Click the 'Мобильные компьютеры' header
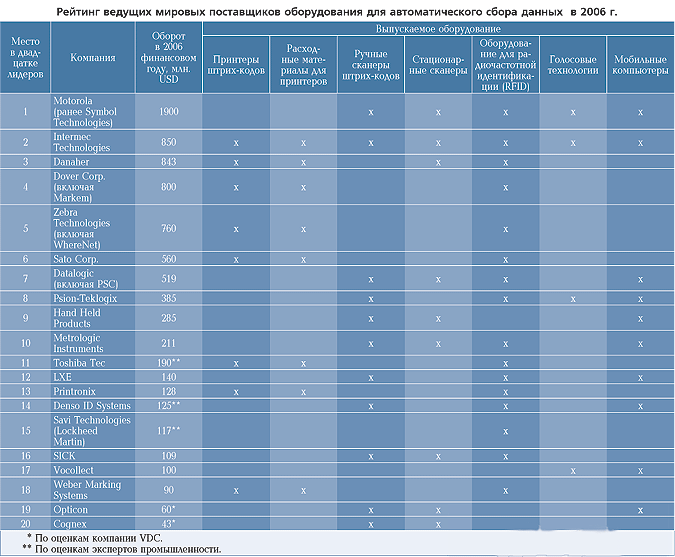Screen dimensions: 675x557 coord(641,65)
